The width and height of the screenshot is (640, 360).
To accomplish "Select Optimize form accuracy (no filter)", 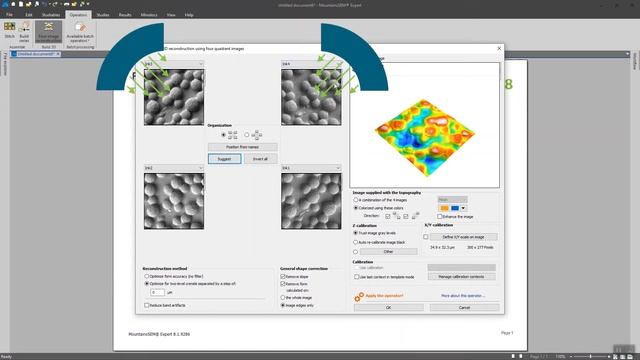I will click(147, 276).
